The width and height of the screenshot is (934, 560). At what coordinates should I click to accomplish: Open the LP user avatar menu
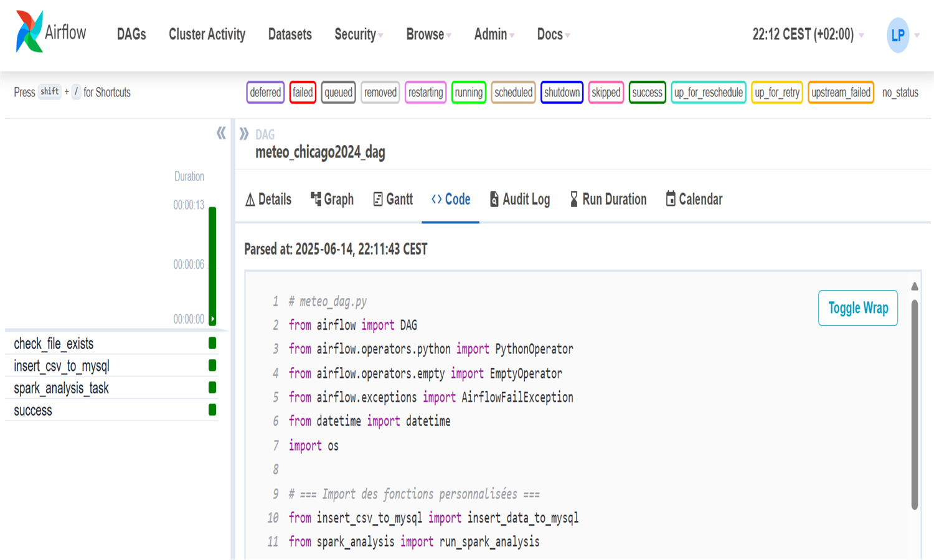(897, 35)
